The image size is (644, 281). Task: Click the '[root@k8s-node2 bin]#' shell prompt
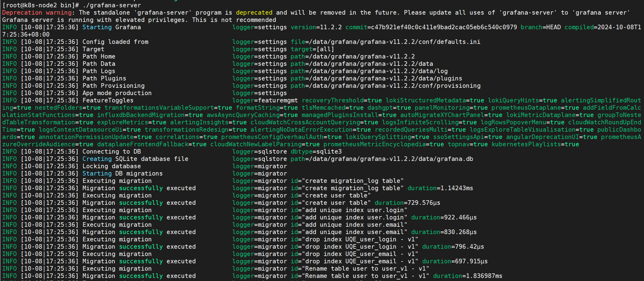click(40, 5)
